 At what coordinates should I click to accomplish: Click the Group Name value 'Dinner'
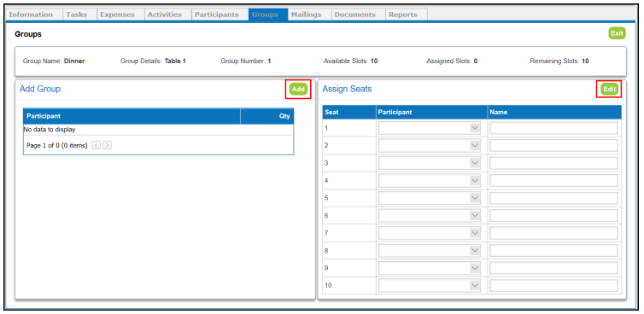[74, 61]
